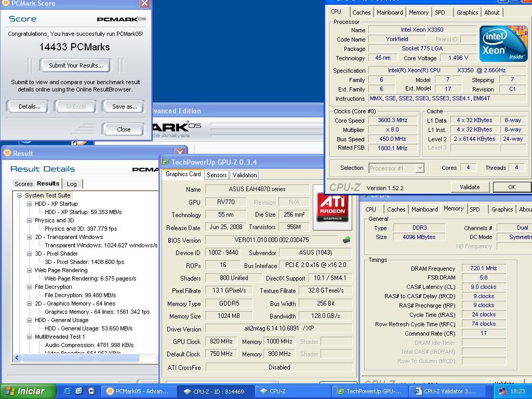The height and width of the screenshot is (399, 532).
Task: Collapse the System Test Suite node
Action: pos(19,195)
